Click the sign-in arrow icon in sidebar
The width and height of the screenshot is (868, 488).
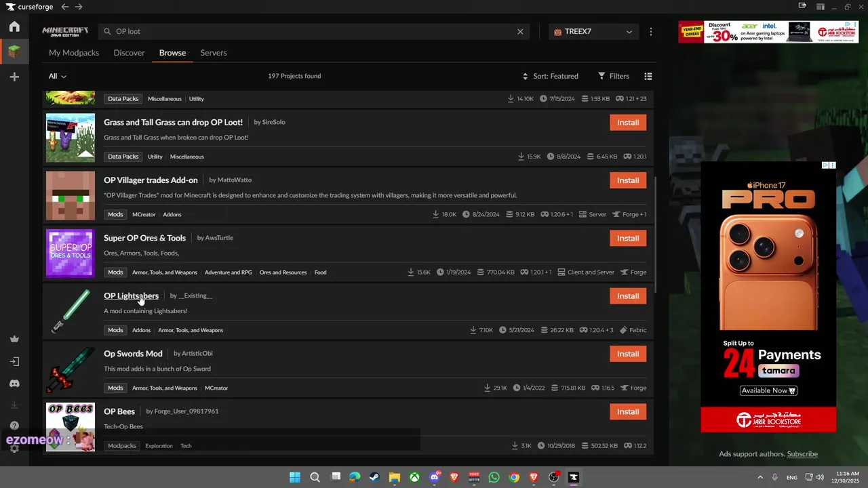pos(14,361)
